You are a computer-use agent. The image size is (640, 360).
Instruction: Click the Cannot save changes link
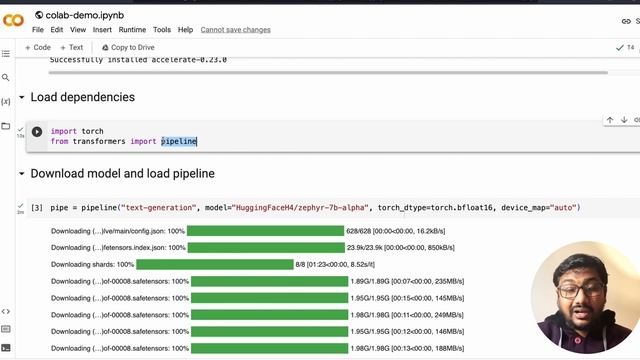(x=236, y=30)
